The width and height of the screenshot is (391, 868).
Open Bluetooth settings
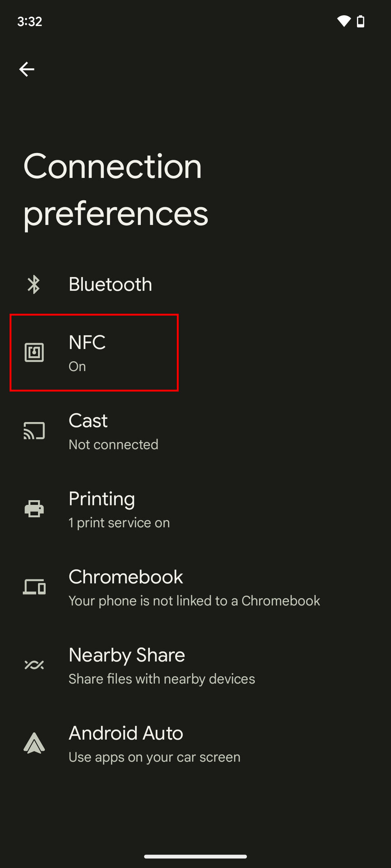[110, 284]
